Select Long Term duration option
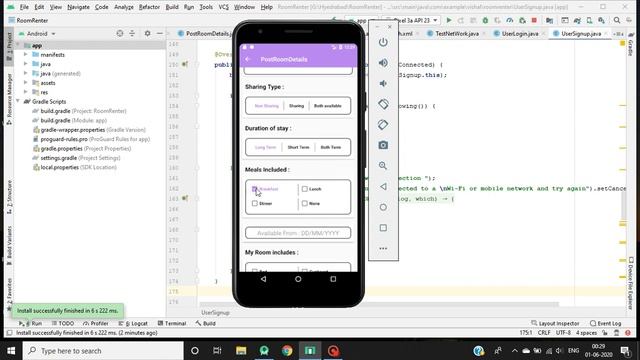The image size is (640, 360). (265, 147)
